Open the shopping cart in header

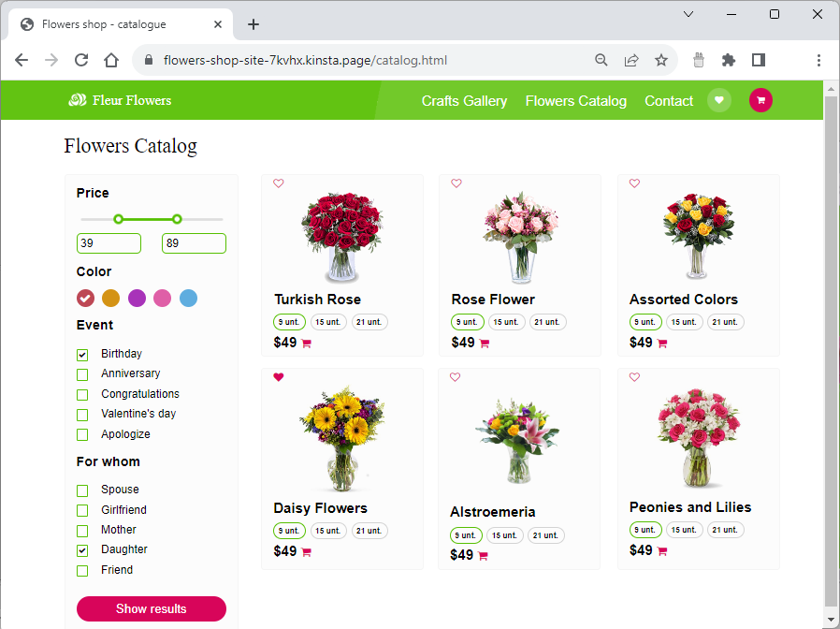(760, 100)
